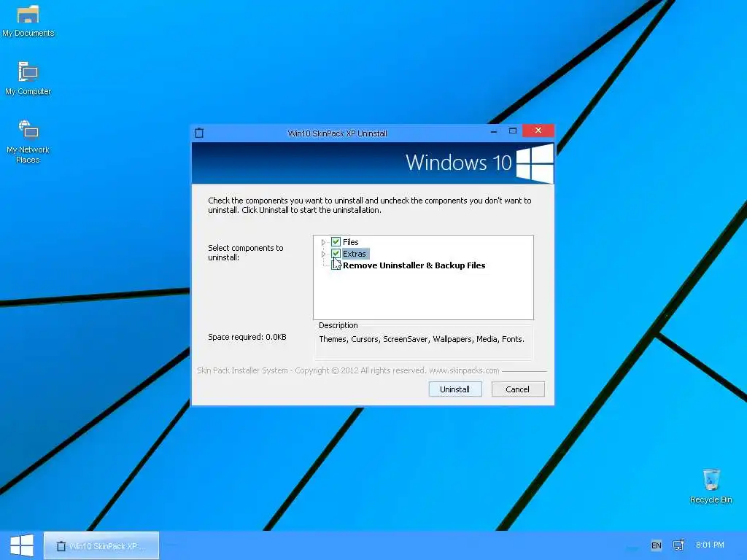Click the Space required: 0.0KB text
This screenshot has height=560, width=747.
coord(247,337)
